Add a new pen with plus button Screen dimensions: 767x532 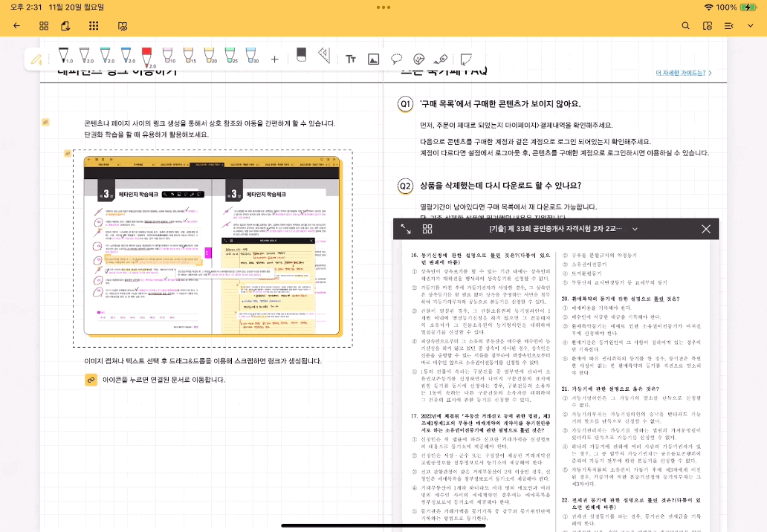(x=275, y=59)
